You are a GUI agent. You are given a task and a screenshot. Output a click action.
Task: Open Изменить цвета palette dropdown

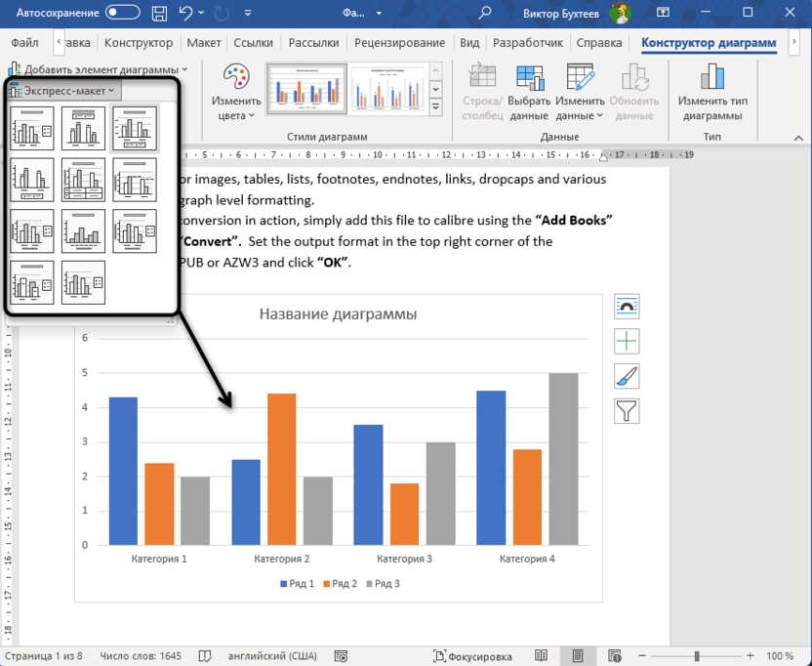[236, 94]
